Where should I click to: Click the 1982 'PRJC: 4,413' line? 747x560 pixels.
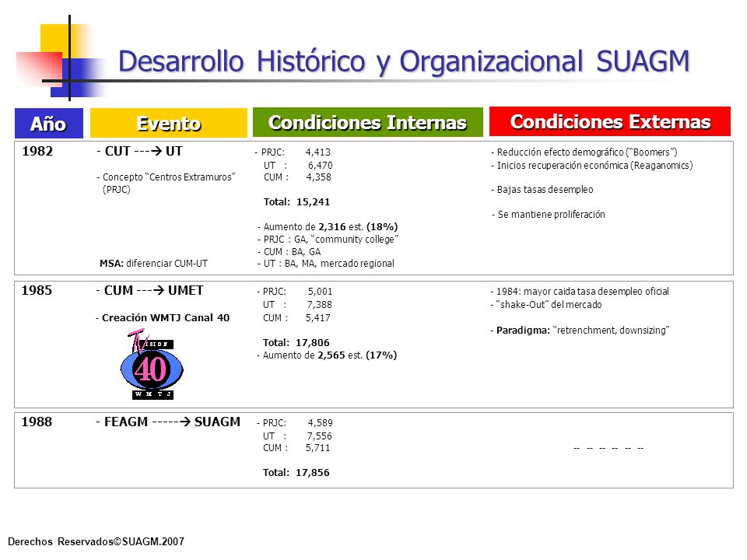point(293,152)
